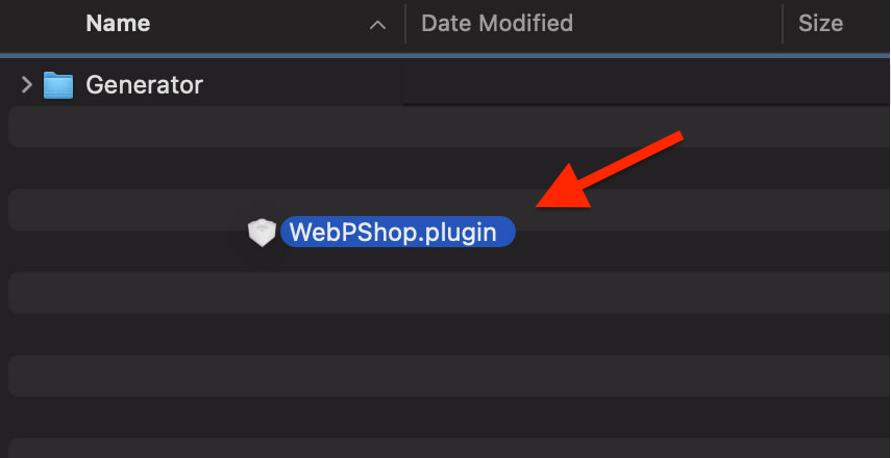Click divider between Date Modified and Size
This screenshot has height=458, width=891.
[x=782, y=23]
